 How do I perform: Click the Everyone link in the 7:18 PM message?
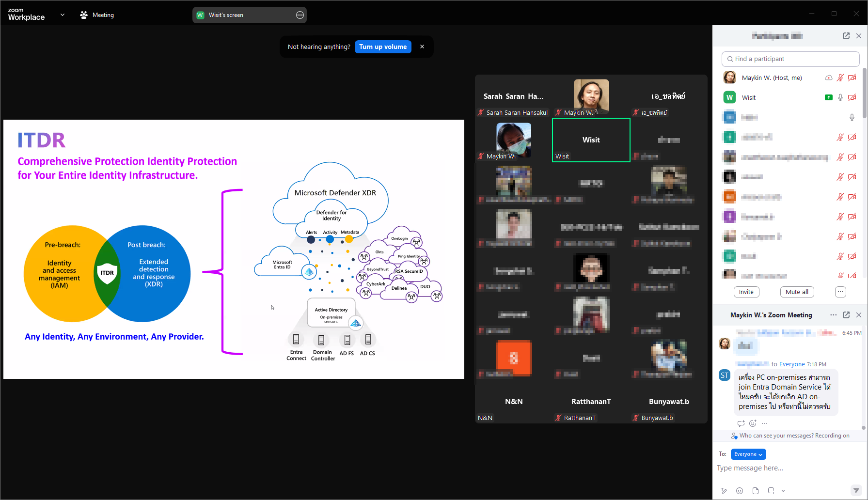point(792,364)
